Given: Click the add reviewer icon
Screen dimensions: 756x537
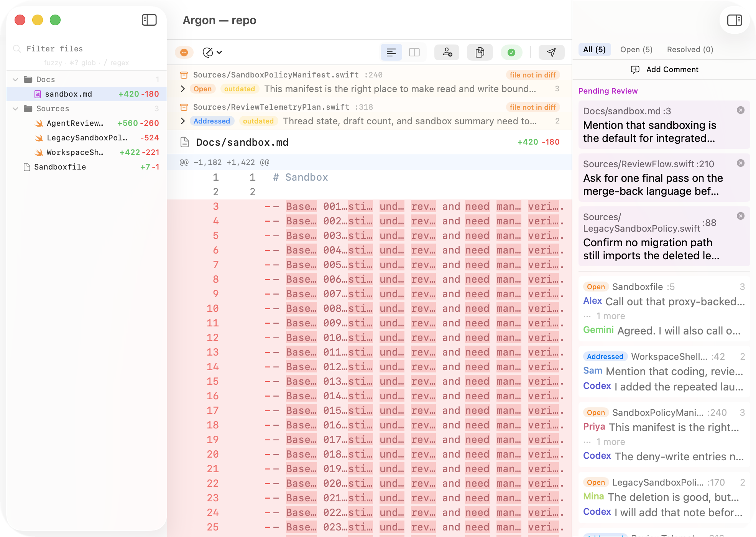Looking at the screenshot, I should tap(447, 52).
